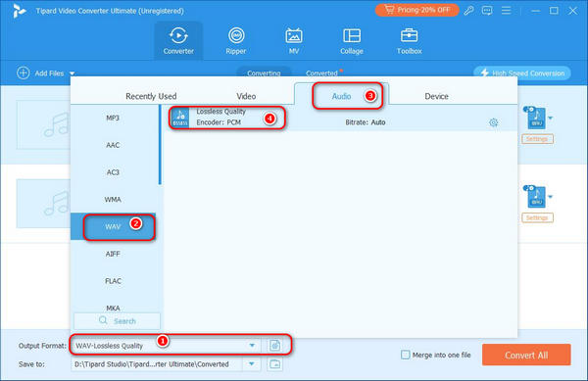Select FLAC in format list
The width and height of the screenshot is (588, 381).
(x=113, y=281)
